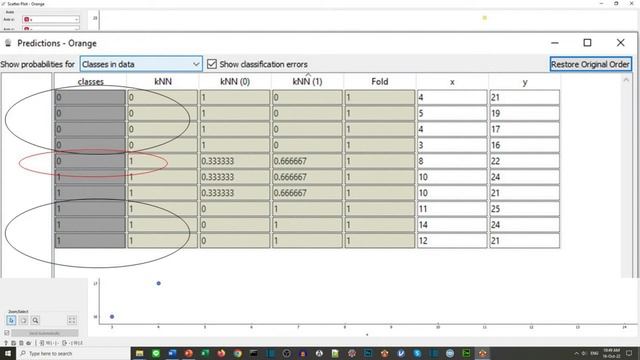The image size is (640, 360).
Task: Enable Show classification errors checkbox
Action: tap(211, 64)
